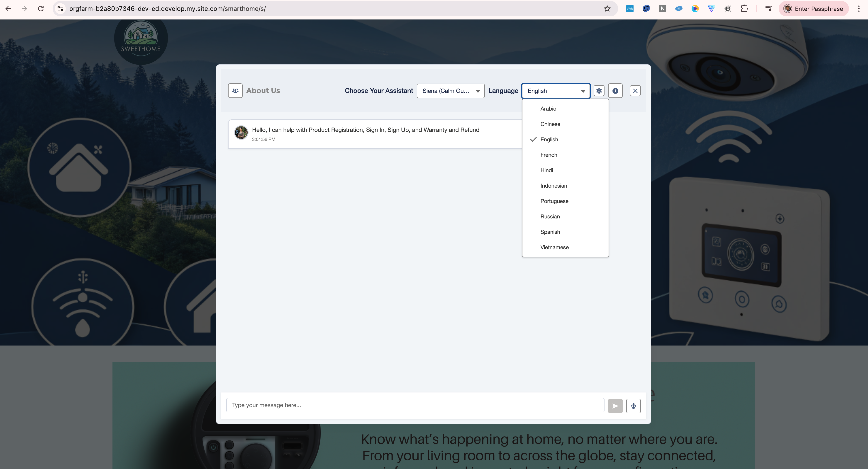This screenshot has height=469, width=868.
Task: Select Arabic from language list
Action: [548, 109]
